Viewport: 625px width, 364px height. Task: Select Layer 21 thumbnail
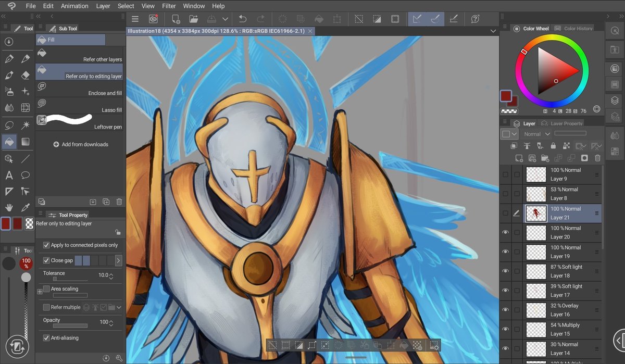(536, 213)
